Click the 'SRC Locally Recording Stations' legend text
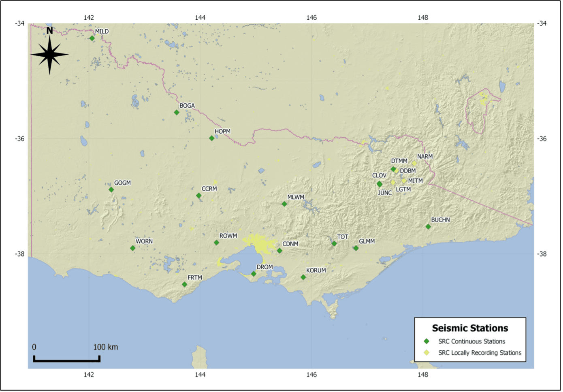 pyautogui.click(x=480, y=353)
